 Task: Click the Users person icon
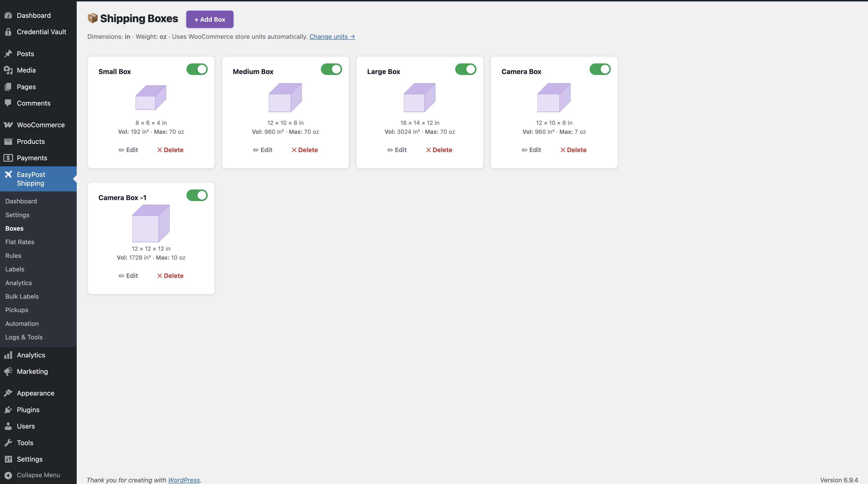[8, 426]
